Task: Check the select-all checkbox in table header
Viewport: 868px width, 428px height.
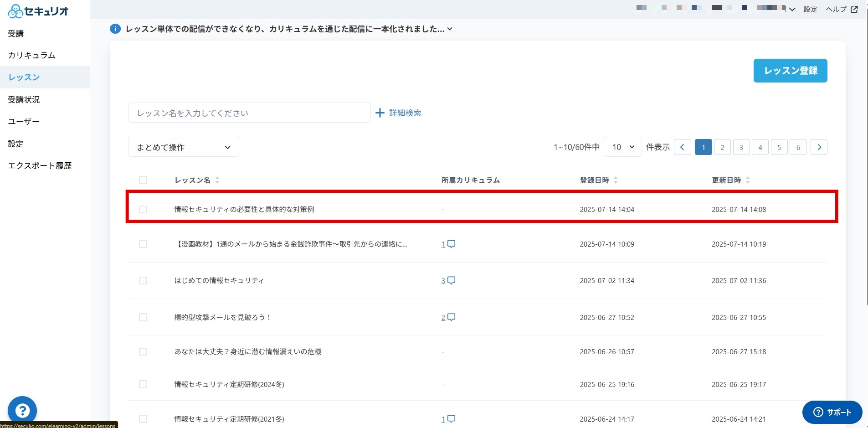Action: (x=143, y=180)
